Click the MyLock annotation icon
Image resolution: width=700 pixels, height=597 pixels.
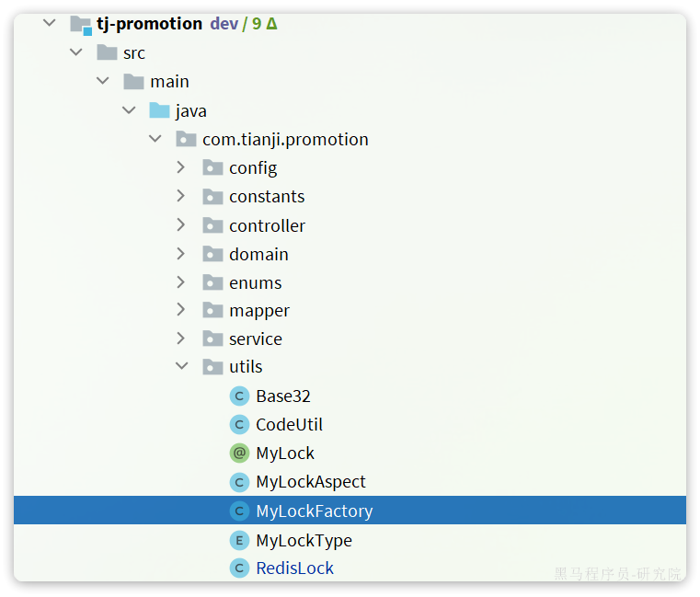pos(239,453)
